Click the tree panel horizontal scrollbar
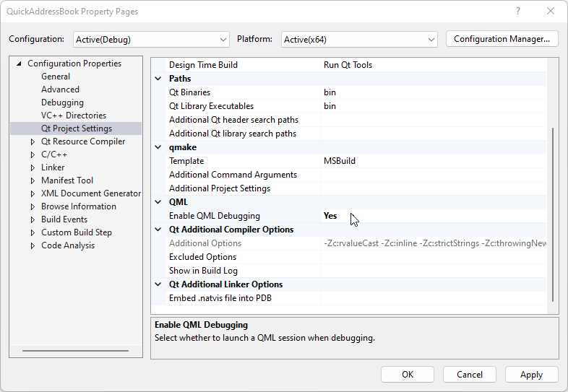 (75, 351)
